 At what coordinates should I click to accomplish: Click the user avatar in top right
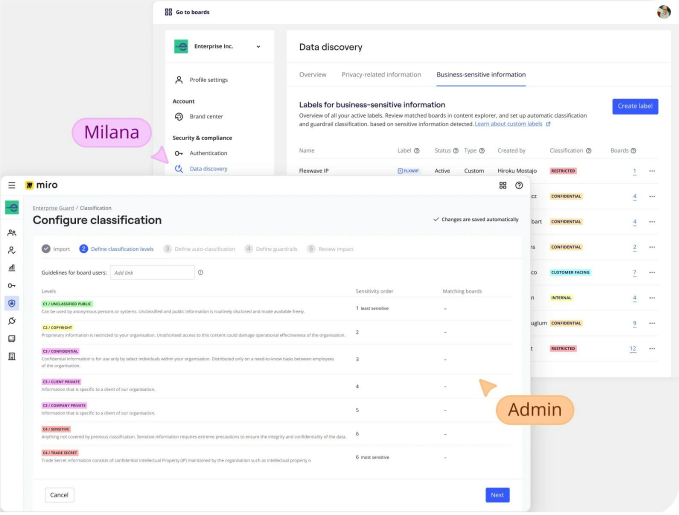pyautogui.click(x=663, y=12)
